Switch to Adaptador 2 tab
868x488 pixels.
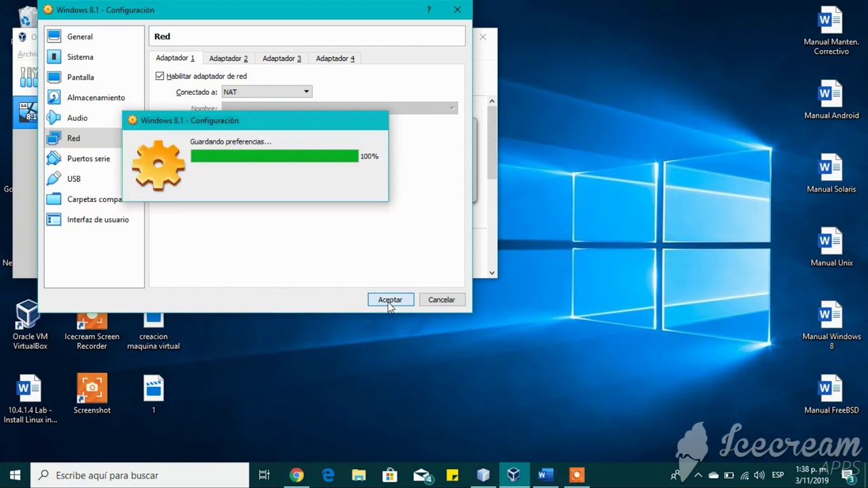(229, 58)
